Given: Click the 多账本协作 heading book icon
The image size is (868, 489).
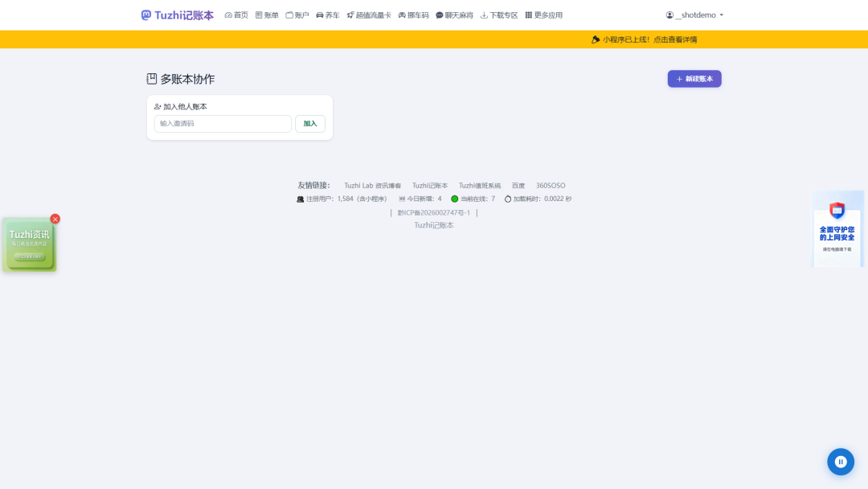Looking at the screenshot, I should [152, 79].
